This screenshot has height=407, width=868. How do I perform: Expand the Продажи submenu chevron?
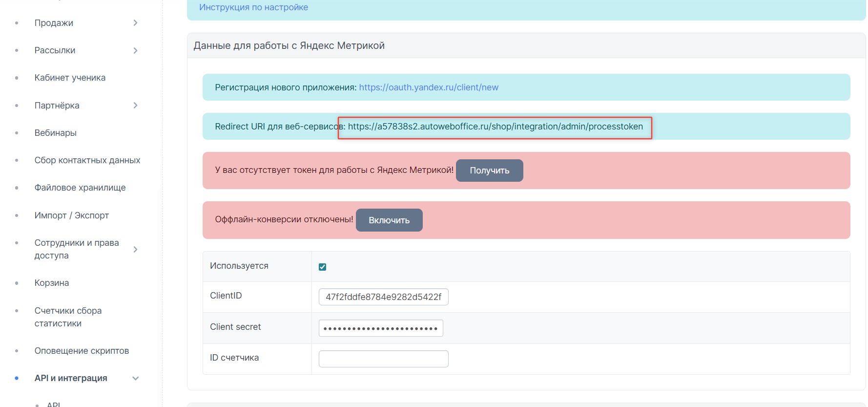pyautogui.click(x=135, y=23)
